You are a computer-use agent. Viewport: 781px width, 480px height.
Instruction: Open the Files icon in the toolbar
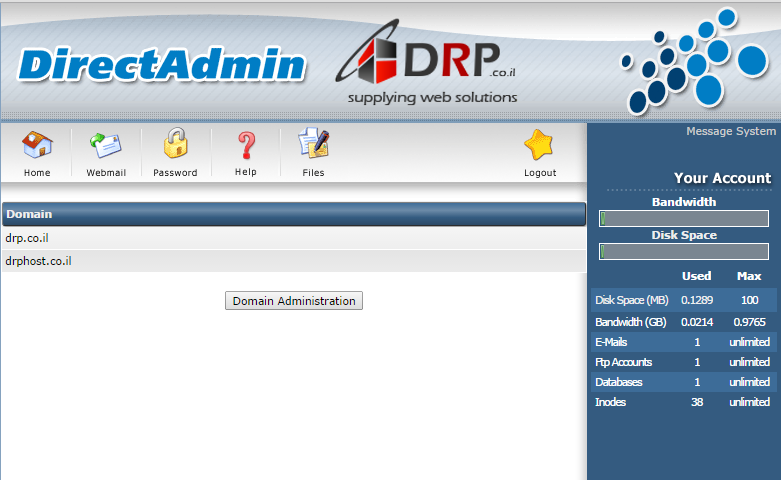pyautogui.click(x=313, y=146)
